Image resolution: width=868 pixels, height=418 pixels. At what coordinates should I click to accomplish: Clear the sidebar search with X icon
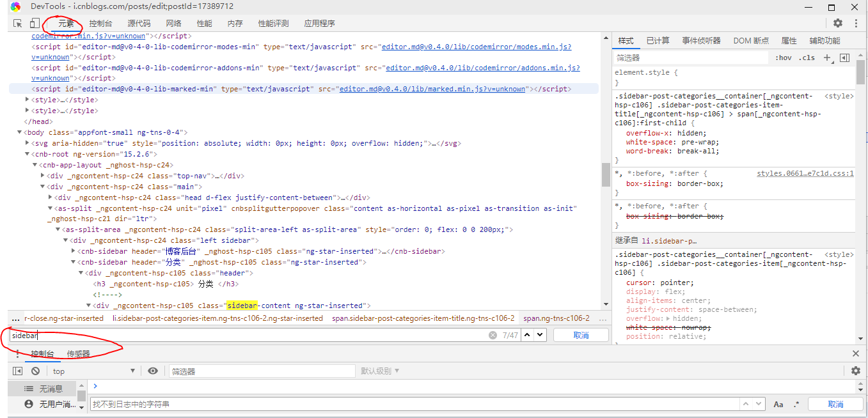pyautogui.click(x=493, y=335)
